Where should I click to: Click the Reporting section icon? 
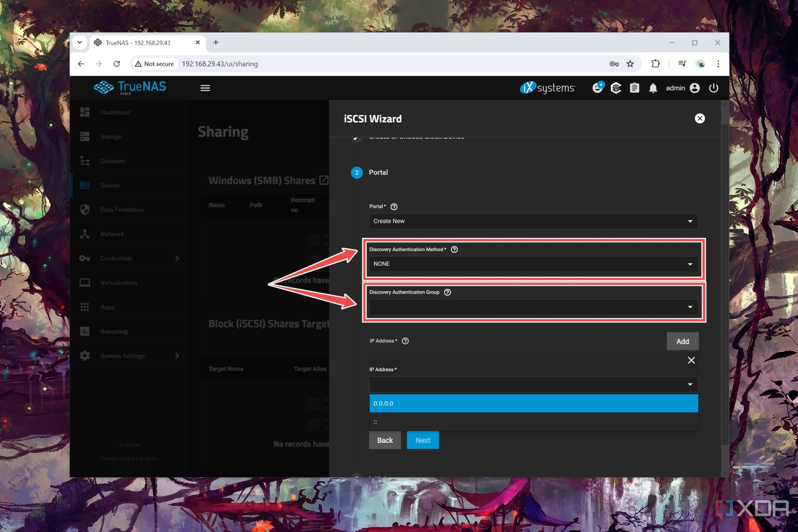pyautogui.click(x=85, y=331)
